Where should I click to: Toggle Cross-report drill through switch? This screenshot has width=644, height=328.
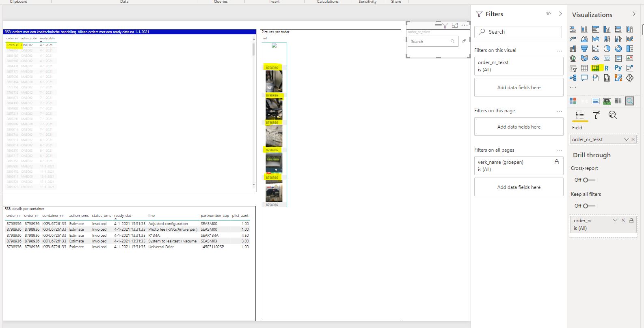click(589, 180)
